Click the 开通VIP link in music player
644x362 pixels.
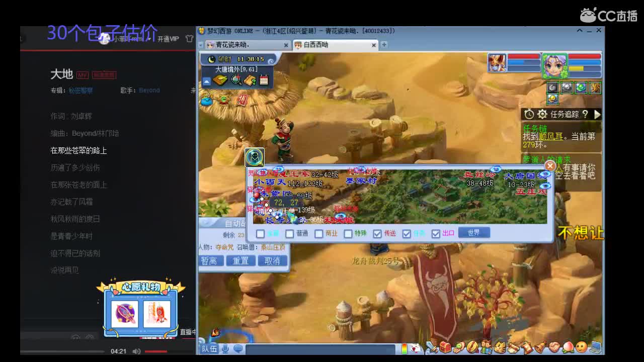point(168,39)
